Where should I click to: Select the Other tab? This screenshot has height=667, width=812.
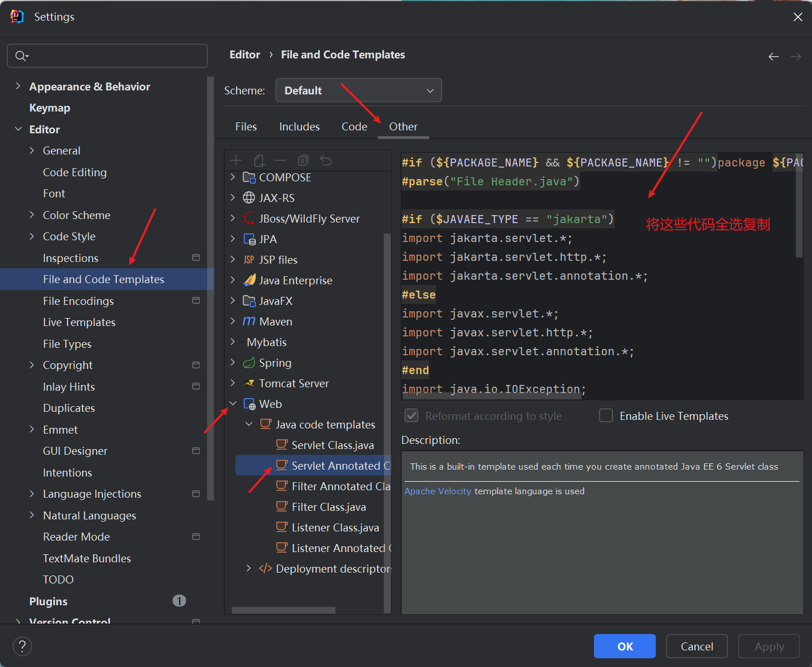pos(403,126)
